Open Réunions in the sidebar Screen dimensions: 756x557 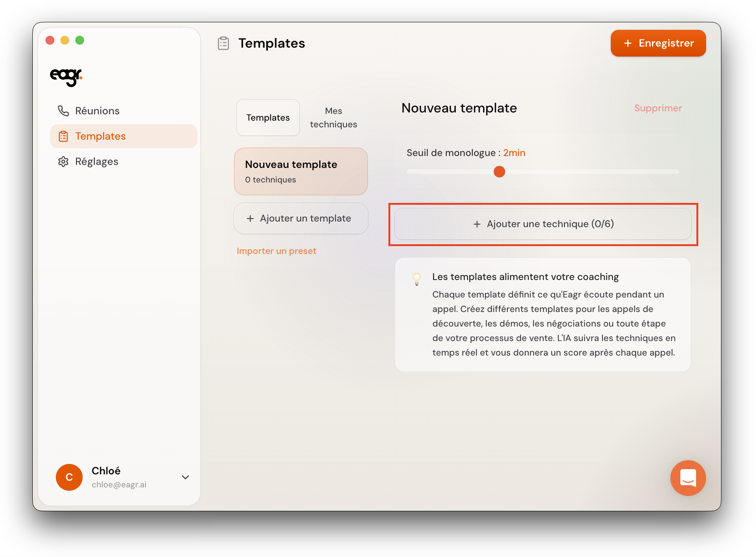point(97,111)
